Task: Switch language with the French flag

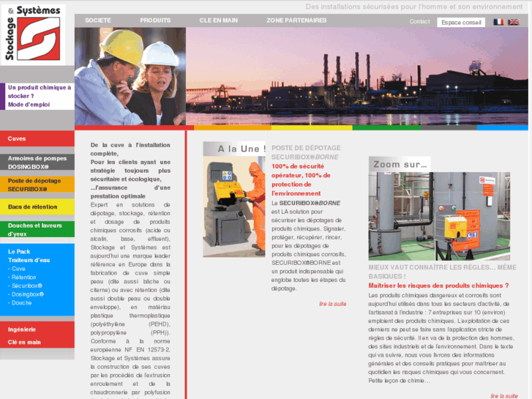Action: coord(498,22)
